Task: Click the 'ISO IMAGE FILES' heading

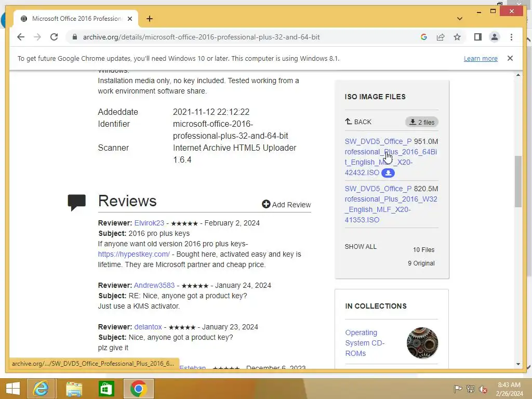Action: pyautogui.click(x=375, y=97)
